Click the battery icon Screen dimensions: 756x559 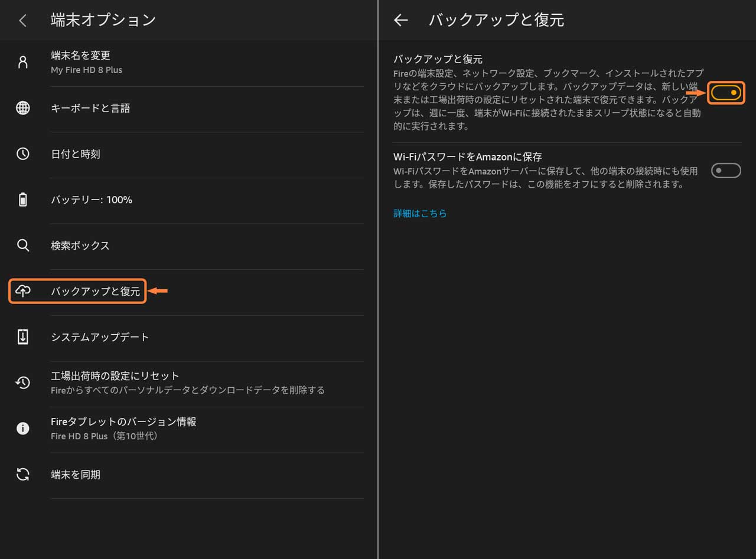tap(22, 200)
